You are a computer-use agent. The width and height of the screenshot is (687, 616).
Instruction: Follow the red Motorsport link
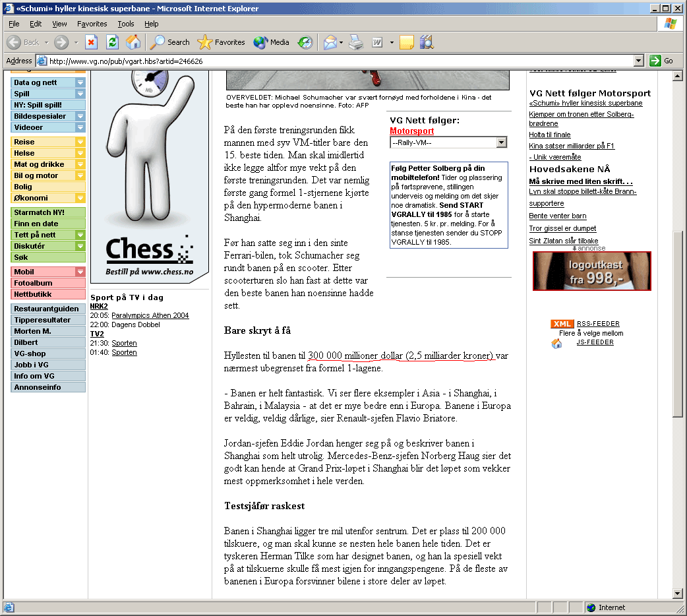412,131
